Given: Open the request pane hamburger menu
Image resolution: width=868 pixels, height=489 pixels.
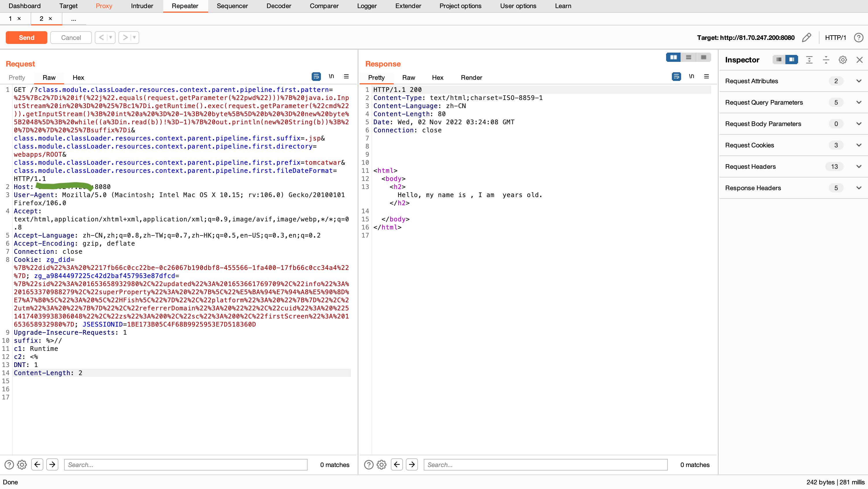Looking at the screenshot, I should click(346, 76).
